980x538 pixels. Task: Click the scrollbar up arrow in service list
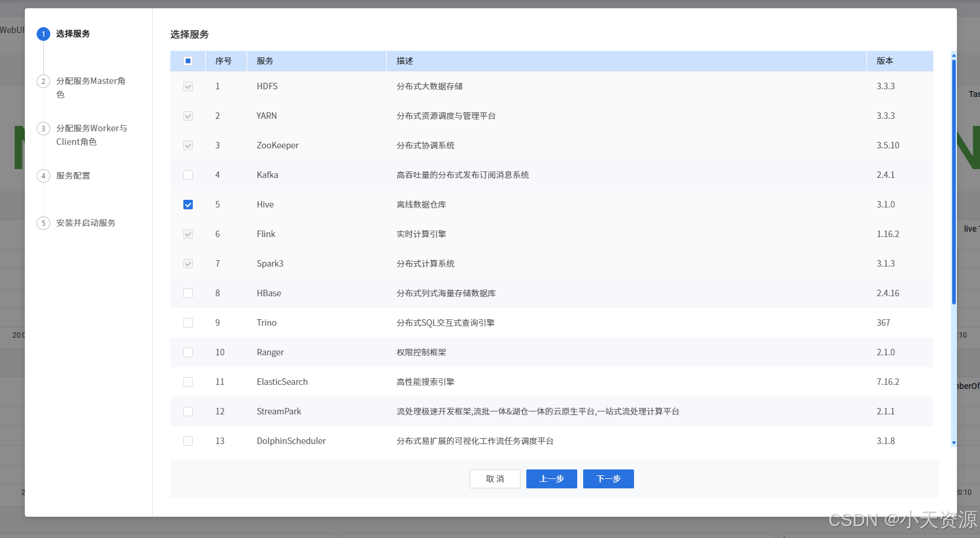(x=954, y=55)
